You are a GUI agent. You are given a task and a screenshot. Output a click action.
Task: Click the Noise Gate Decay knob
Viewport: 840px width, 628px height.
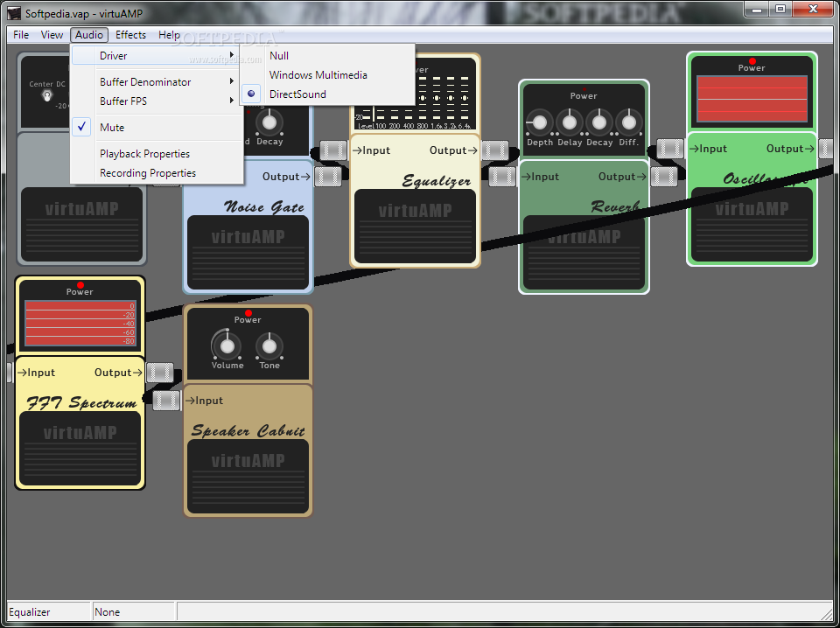(x=269, y=122)
